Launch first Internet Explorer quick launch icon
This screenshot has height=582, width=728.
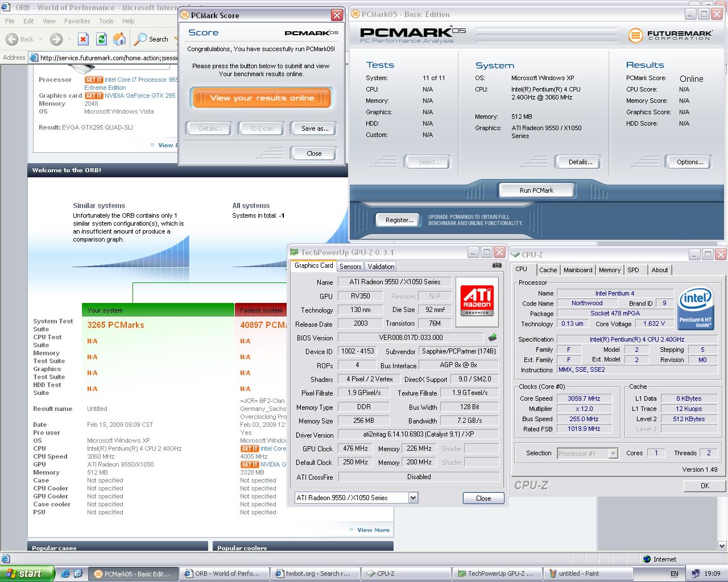pos(65,573)
